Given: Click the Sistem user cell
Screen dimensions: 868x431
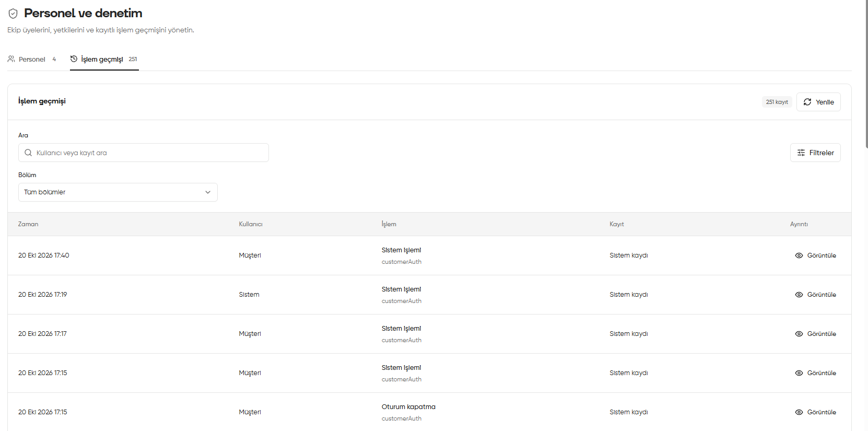Looking at the screenshot, I should coord(249,295).
